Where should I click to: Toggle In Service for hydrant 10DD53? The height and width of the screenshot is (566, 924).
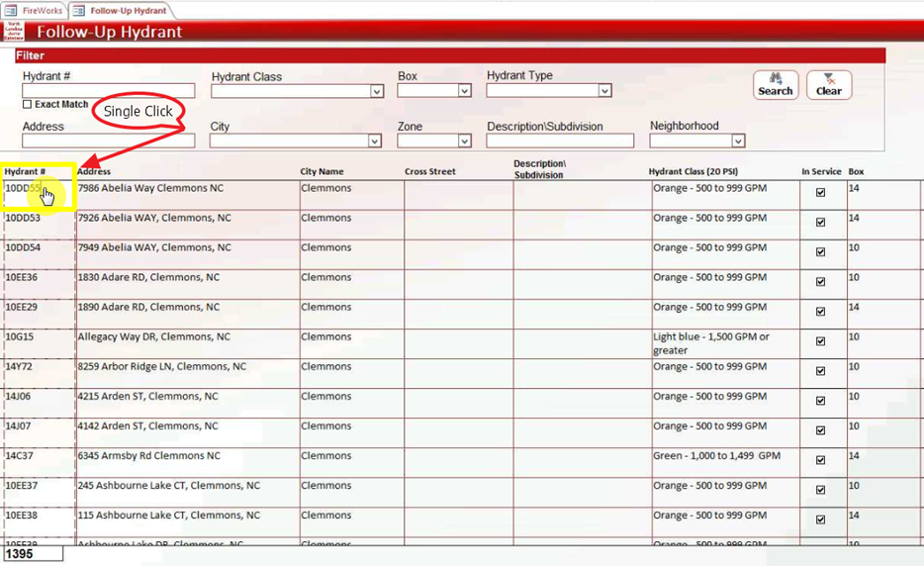pos(820,223)
